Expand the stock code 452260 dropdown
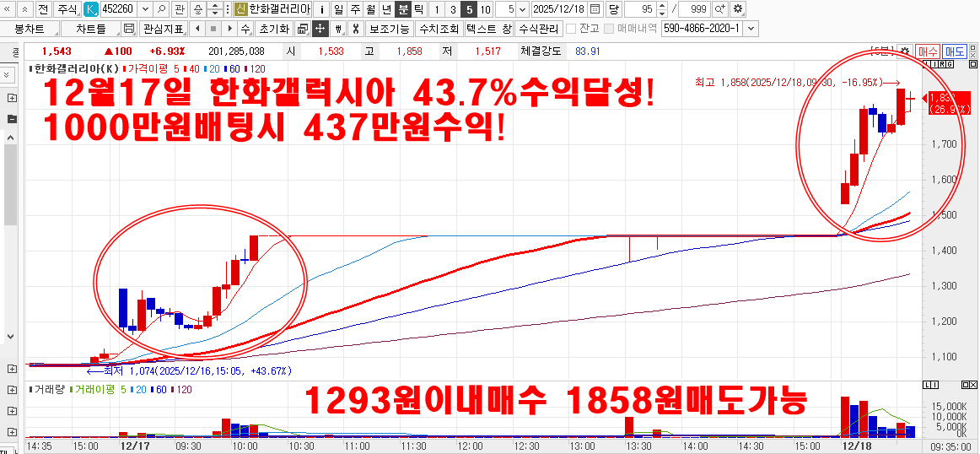 tap(144, 9)
